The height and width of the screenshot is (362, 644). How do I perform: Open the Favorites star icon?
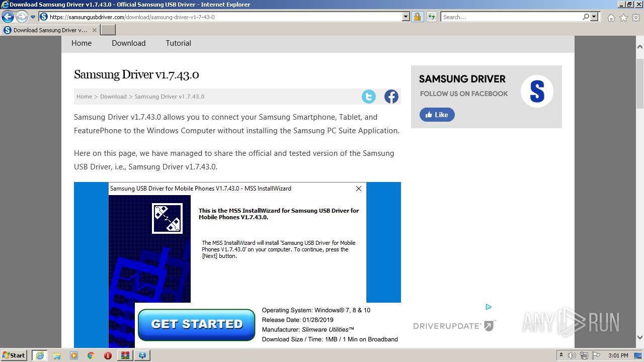[x=623, y=18]
